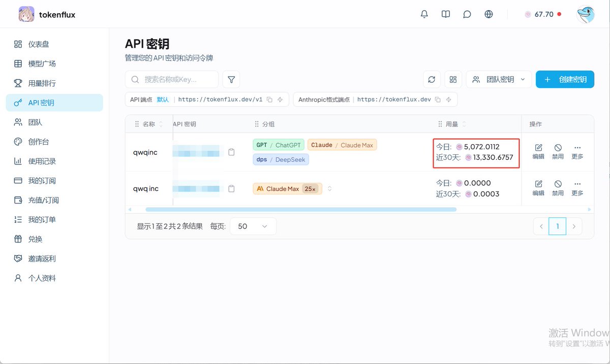Open 充值/订阅 in sidebar
Screen dimensions: 610x364
(54, 200)
